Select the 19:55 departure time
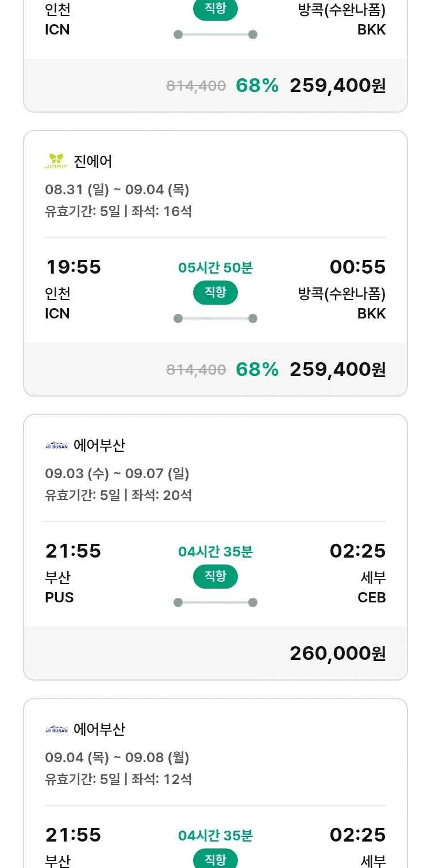This screenshot has width=431, height=868. click(x=73, y=267)
